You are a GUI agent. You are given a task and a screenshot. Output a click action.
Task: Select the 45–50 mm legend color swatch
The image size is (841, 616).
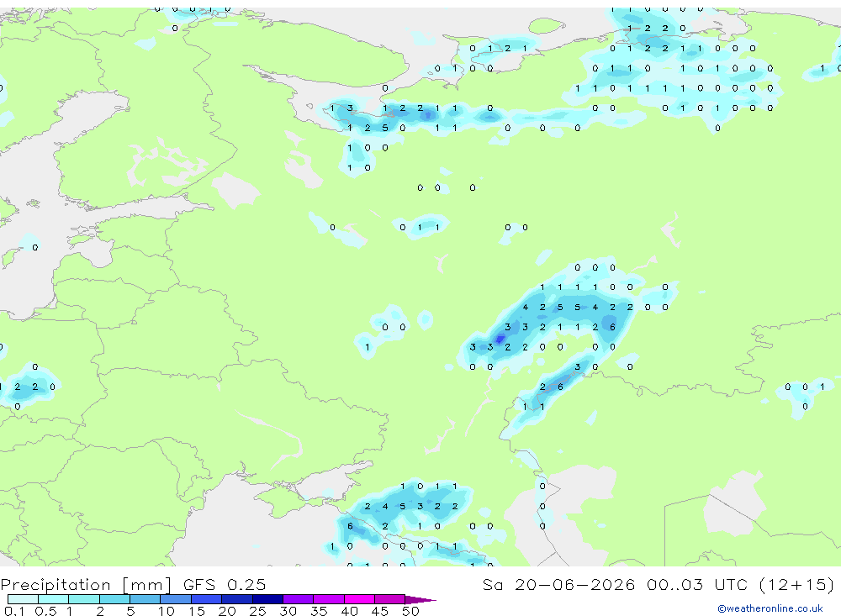click(x=390, y=599)
